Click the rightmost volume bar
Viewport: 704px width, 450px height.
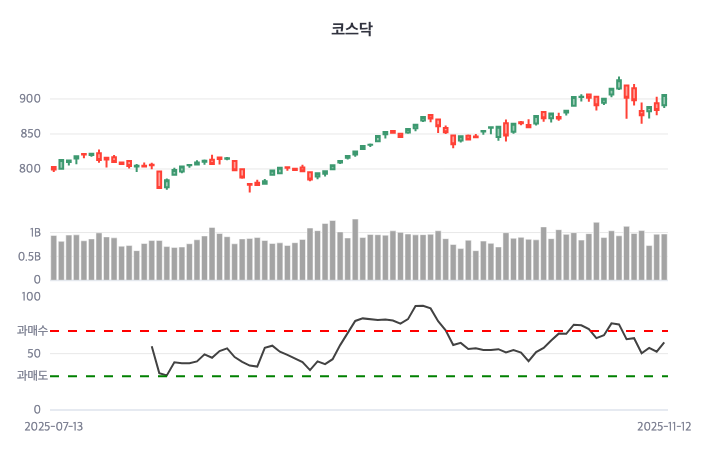pos(663,257)
